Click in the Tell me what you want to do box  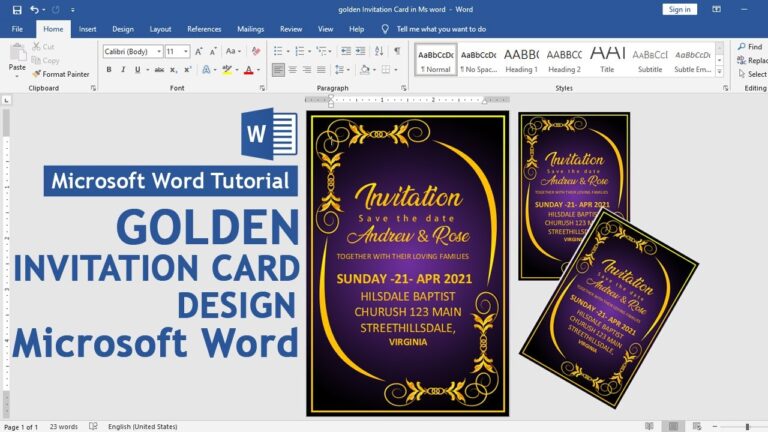click(441, 29)
